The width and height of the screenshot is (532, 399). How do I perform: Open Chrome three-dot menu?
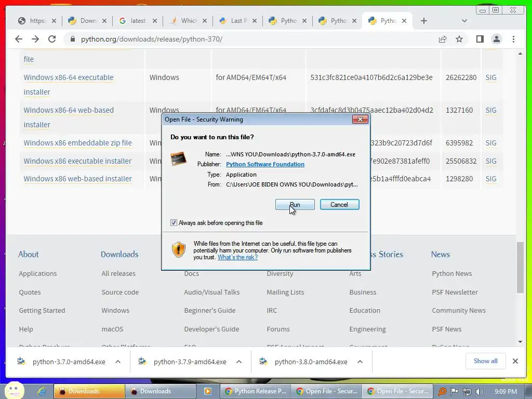pos(513,39)
